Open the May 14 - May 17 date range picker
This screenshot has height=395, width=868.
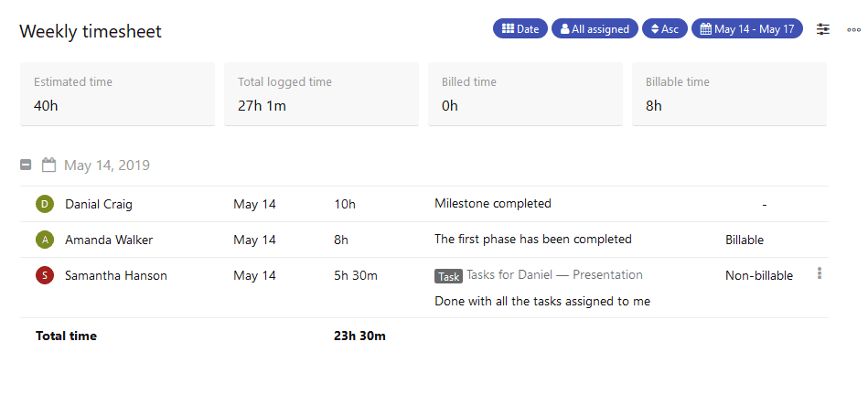coord(746,28)
